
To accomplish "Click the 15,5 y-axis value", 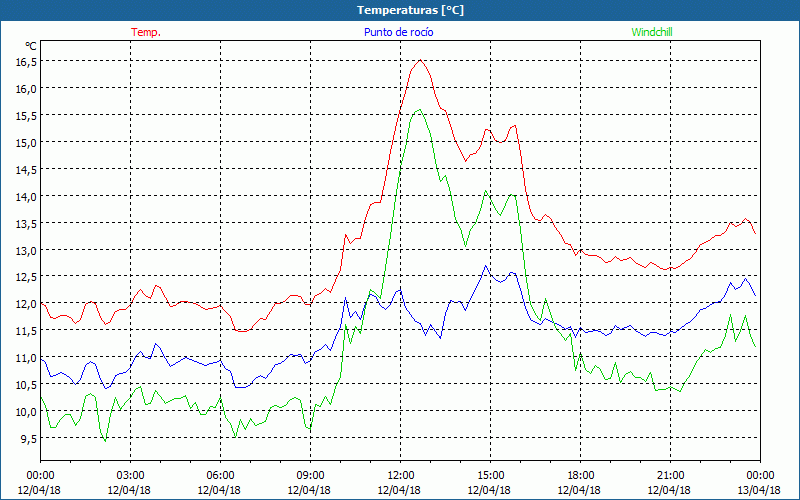I will [x=26, y=115].
